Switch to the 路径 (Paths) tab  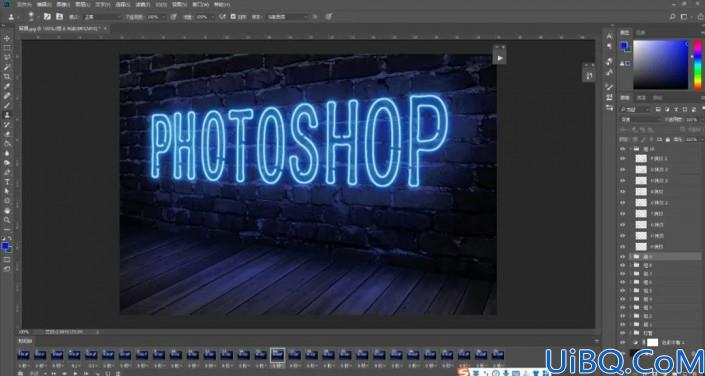point(657,98)
